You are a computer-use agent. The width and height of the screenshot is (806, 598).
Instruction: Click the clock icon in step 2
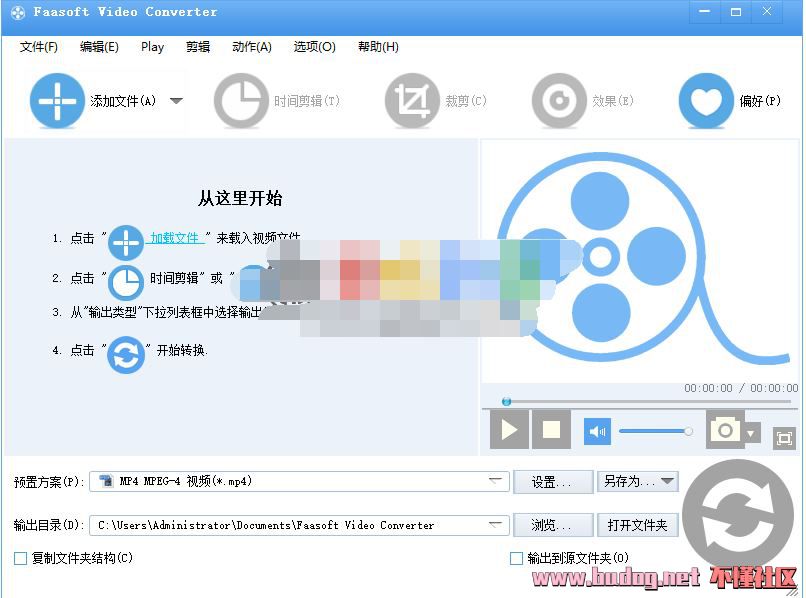(x=125, y=282)
